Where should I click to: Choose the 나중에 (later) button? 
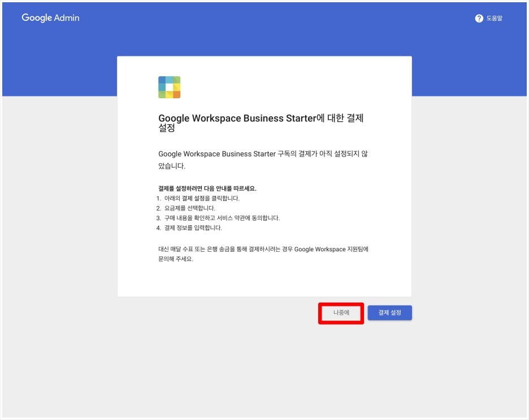click(x=341, y=313)
